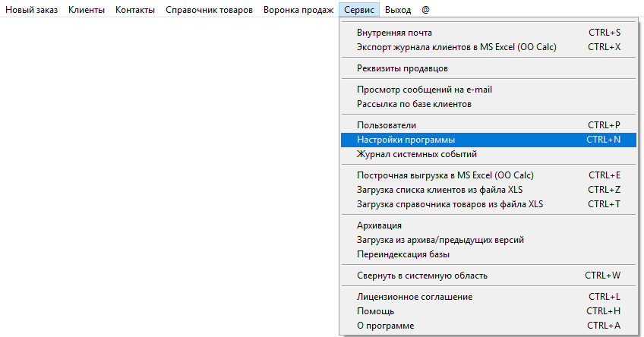
Task: Open Журнал системных событий
Action: click(x=416, y=153)
